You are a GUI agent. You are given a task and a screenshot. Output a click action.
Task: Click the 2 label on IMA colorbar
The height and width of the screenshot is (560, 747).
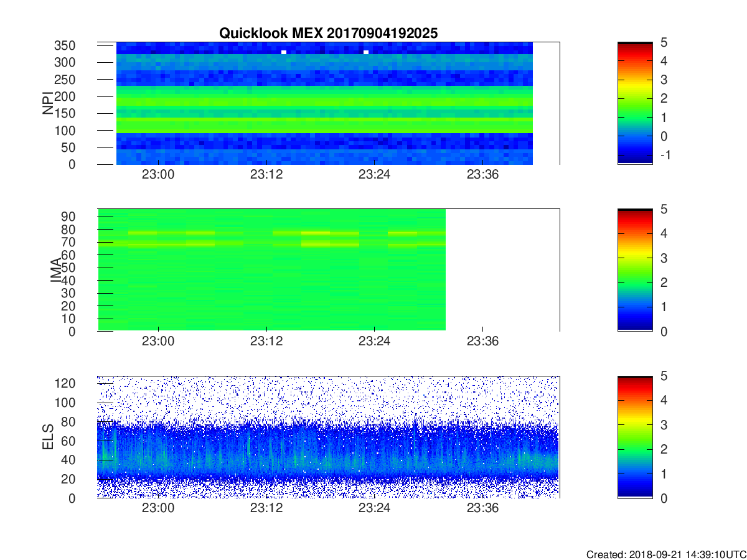(664, 282)
